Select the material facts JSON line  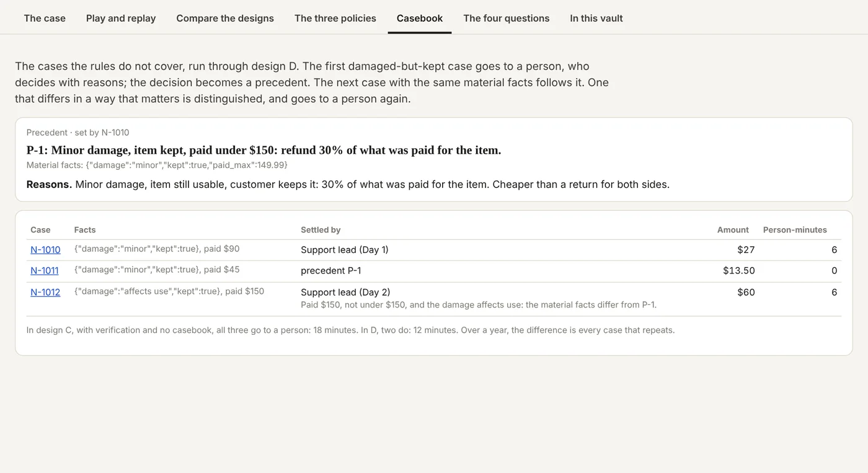tap(157, 165)
